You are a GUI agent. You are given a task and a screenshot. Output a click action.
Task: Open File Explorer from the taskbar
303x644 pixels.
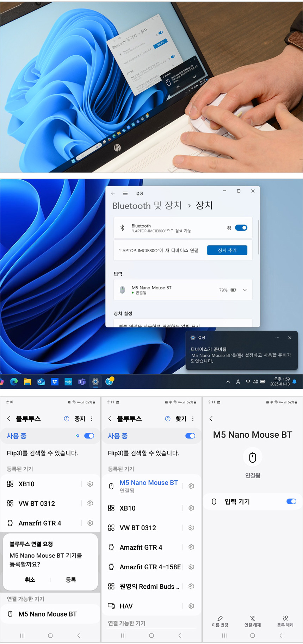(x=27, y=382)
